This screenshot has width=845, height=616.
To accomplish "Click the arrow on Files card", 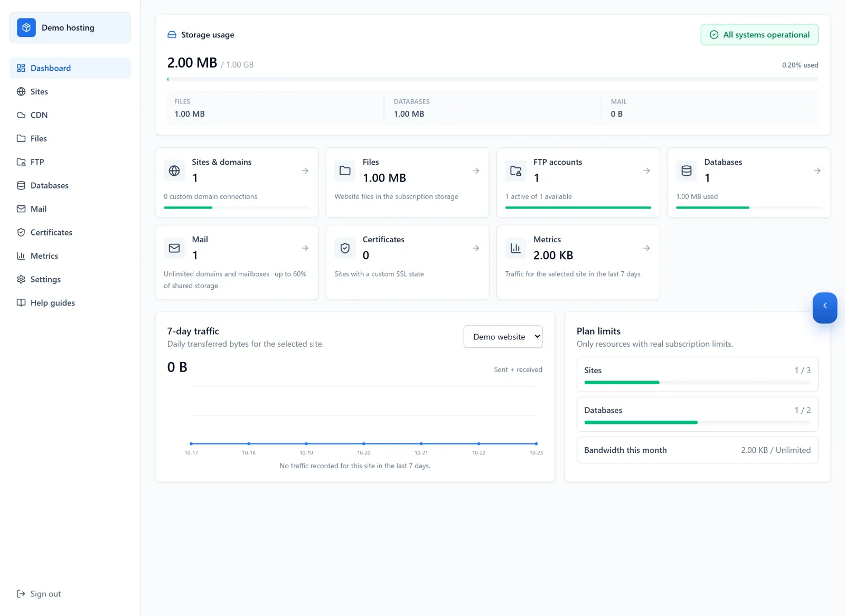I will 476,170.
